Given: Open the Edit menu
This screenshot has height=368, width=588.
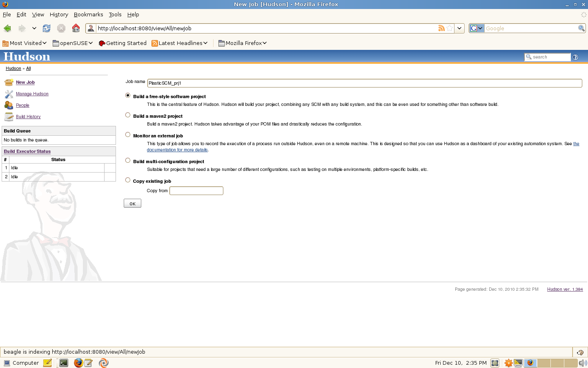Looking at the screenshot, I should (x=21, y=14).
